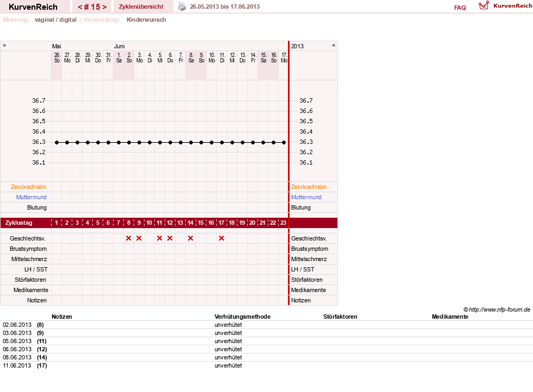Click the temperature point on 10. Mo
The height and width of the screenshot is (392, 533).
(211, 142)
